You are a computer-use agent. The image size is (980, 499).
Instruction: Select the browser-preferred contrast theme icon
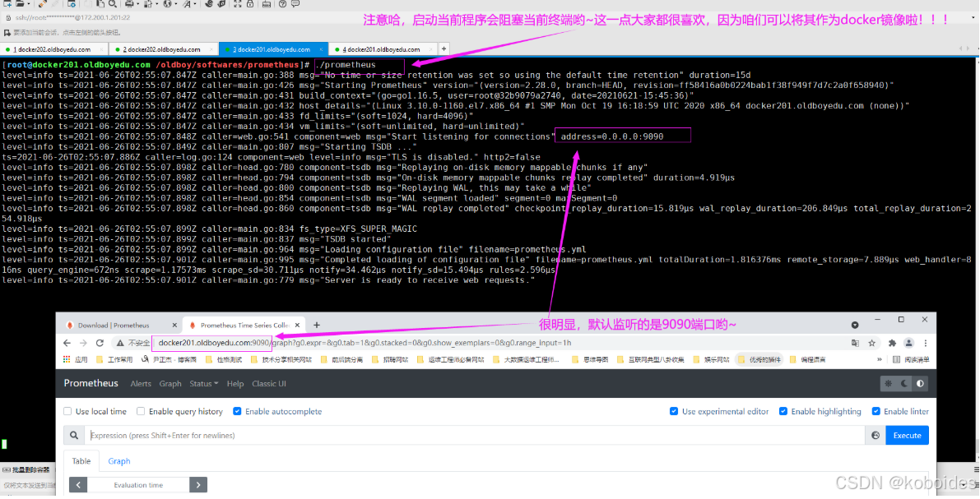[920, 383]
